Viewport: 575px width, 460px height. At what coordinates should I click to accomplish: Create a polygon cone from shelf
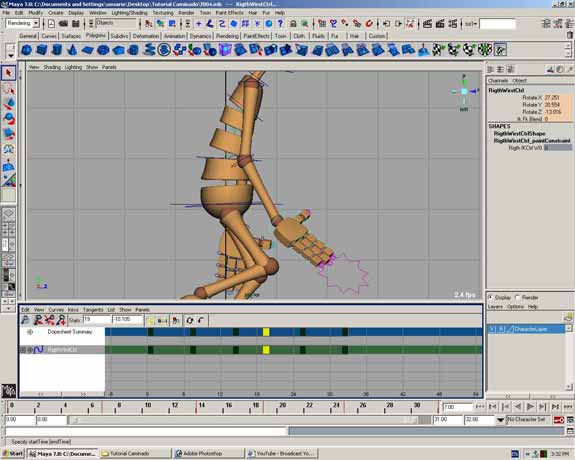(x=72, y=50)
